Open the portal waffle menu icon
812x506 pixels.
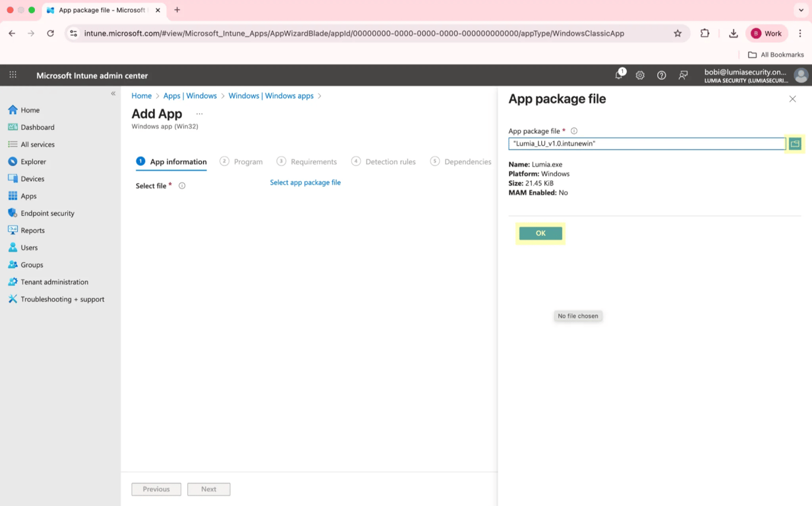point(13,75)
